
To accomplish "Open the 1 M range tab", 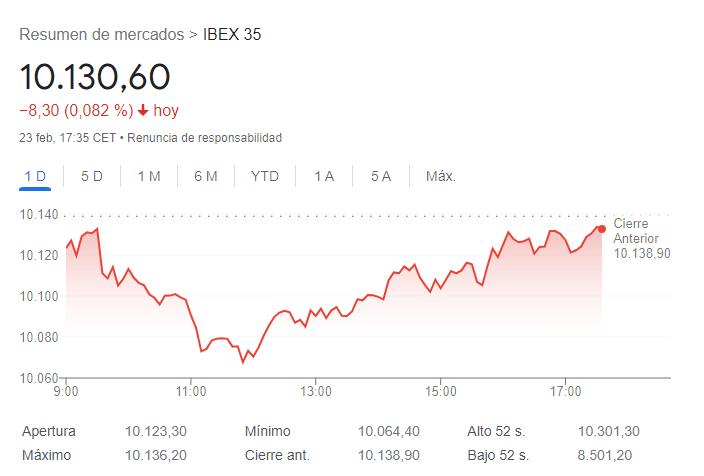I will point(149,177).
